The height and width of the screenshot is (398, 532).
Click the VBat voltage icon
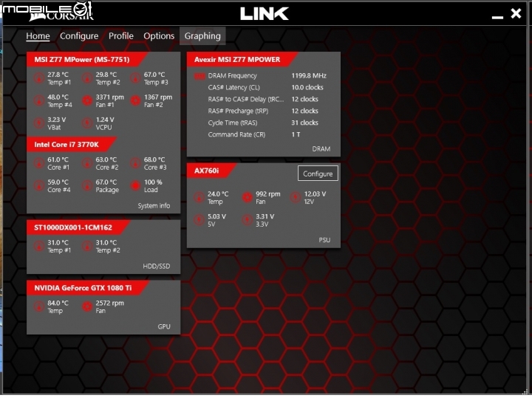tap(39, 123)
